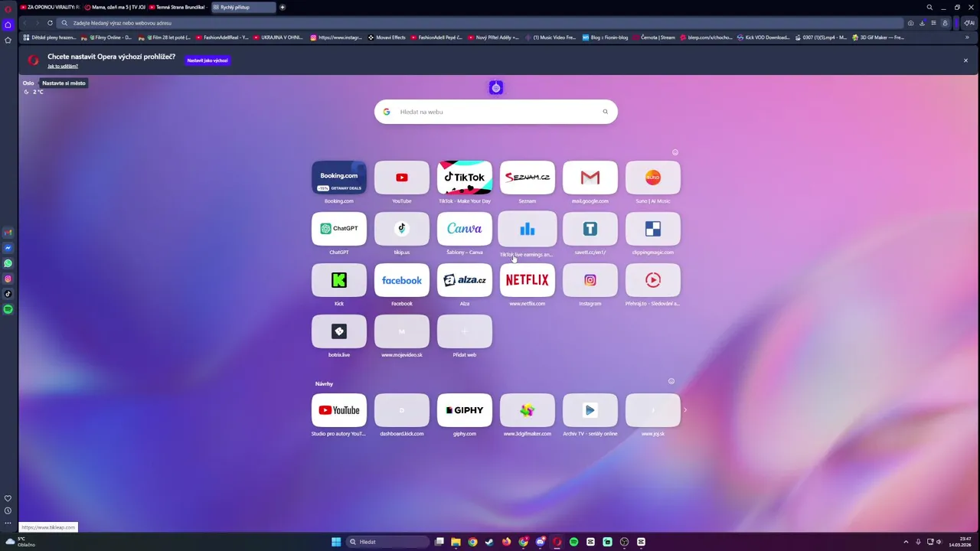The height and width of the screenshot is (551, 980).
Task: Click the magnifier icon in the web search box
Action: (x=605, y=112)
